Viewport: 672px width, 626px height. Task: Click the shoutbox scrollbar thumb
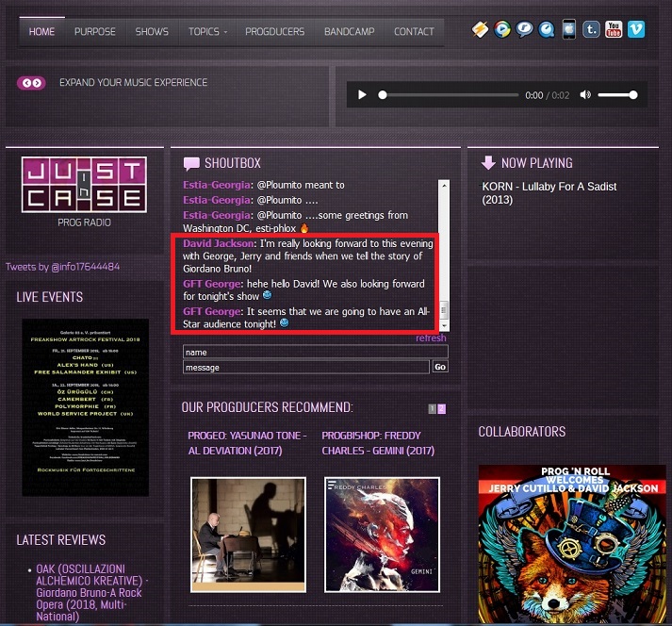click(444, 309)
